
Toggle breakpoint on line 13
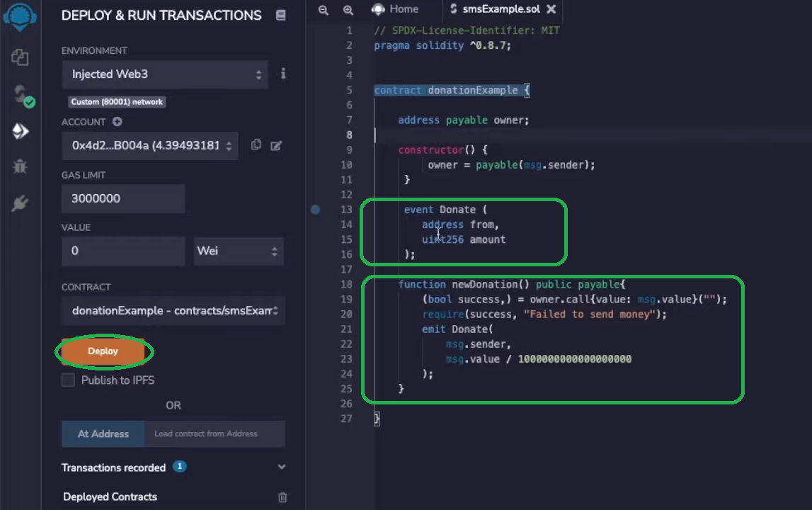(x=315, y=210)
